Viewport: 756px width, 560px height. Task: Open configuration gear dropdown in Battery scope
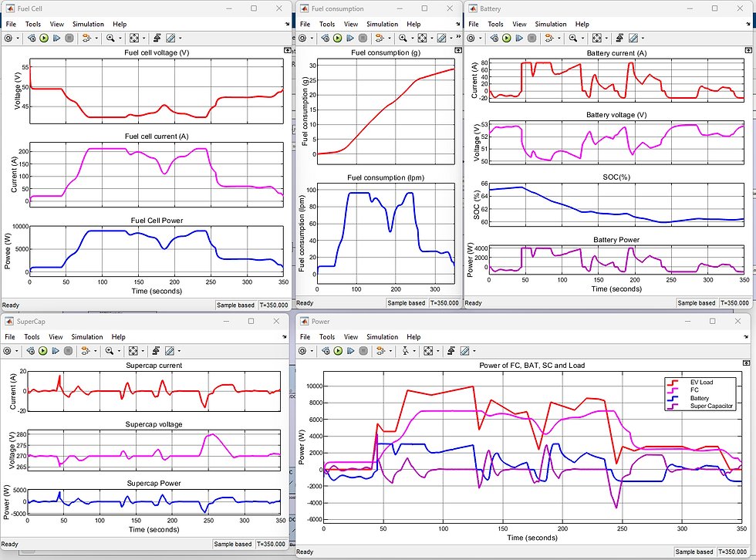click(480, 39)
